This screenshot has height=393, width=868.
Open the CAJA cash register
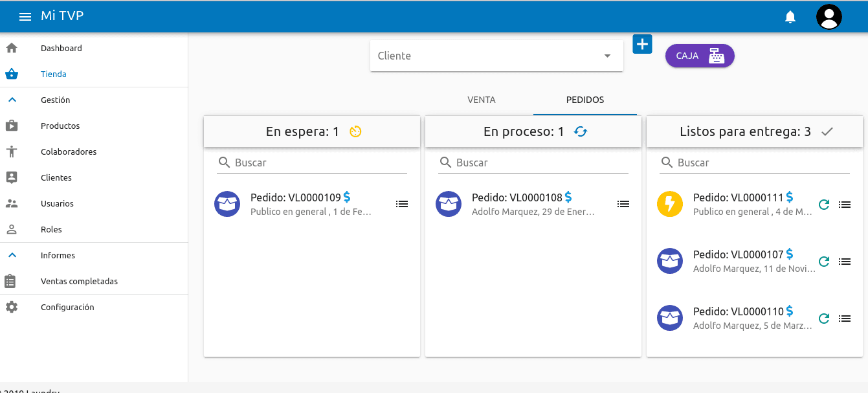(700, 56)
